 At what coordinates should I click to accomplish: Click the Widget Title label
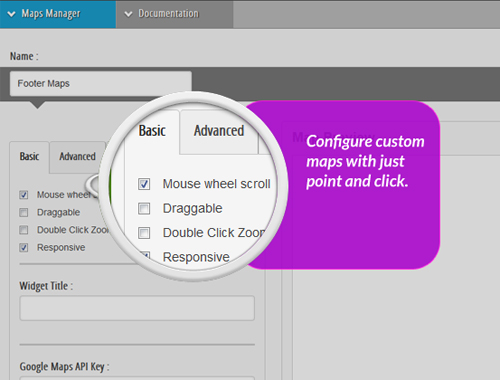point(46,286)
